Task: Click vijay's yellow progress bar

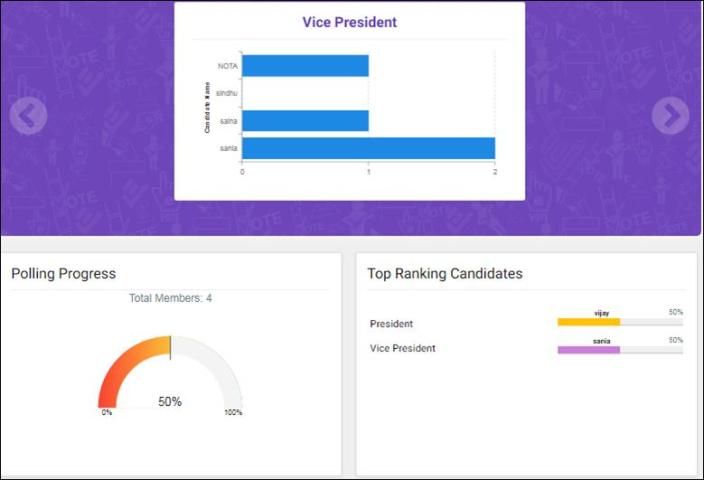Action: pos(589,322)
